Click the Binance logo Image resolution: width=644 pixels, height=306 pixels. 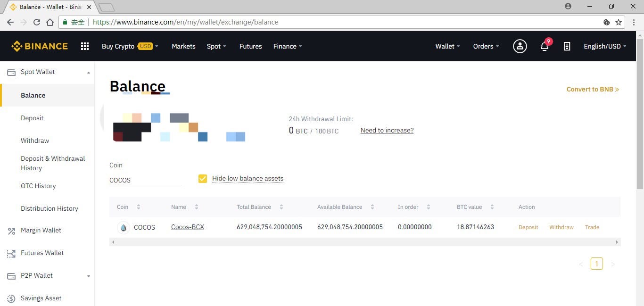(x=40, y=46)
